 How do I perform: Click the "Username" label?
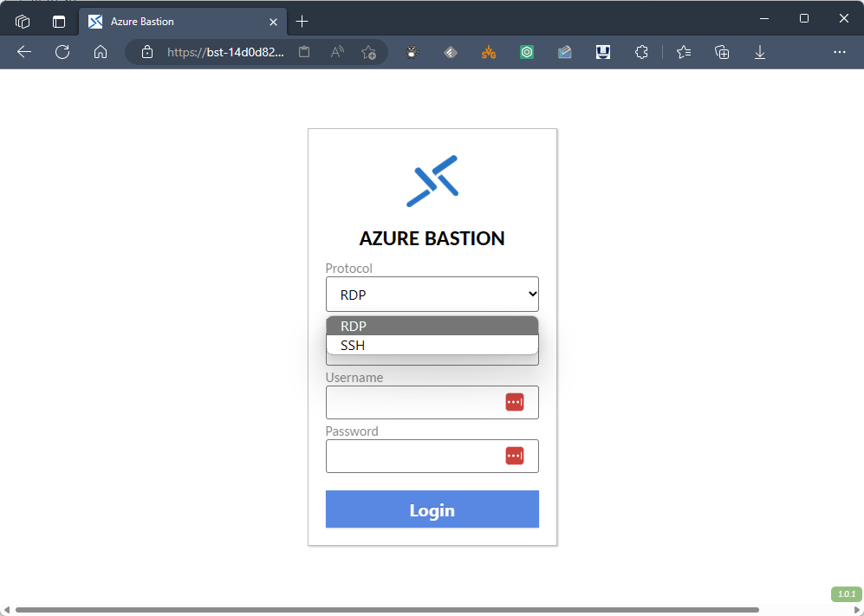(x=354, y=378)
